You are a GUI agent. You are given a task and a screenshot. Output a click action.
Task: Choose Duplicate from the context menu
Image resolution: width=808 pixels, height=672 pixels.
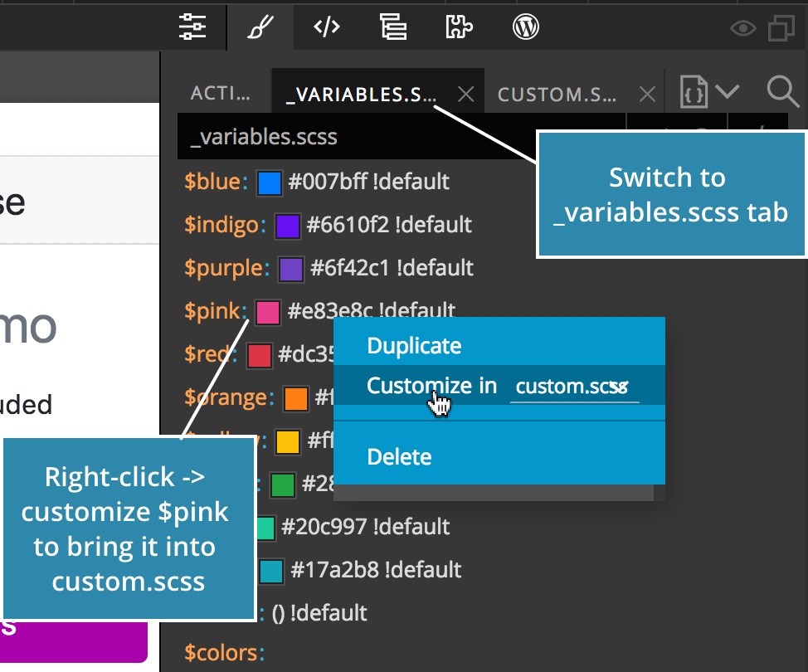[x=499, y=345]
